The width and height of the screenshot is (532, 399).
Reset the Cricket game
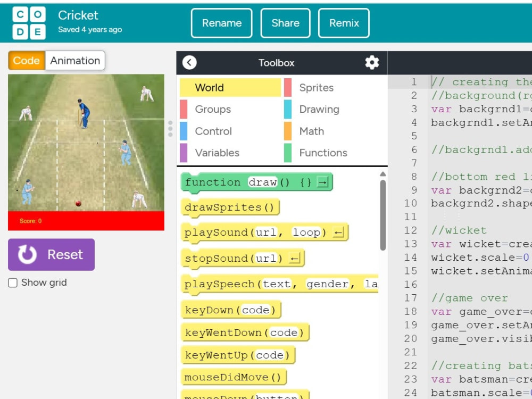(51, 254)
